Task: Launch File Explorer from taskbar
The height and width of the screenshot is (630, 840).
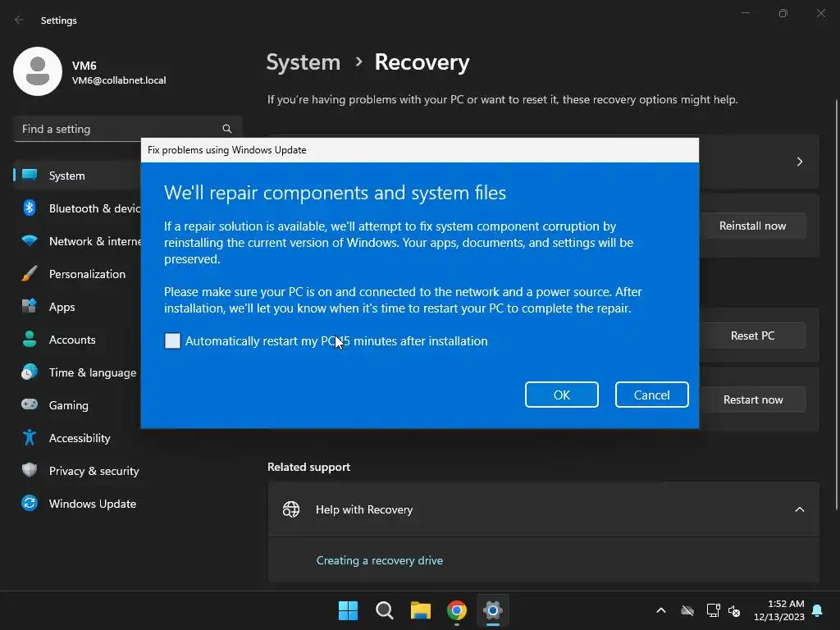Action: (421, 610)
